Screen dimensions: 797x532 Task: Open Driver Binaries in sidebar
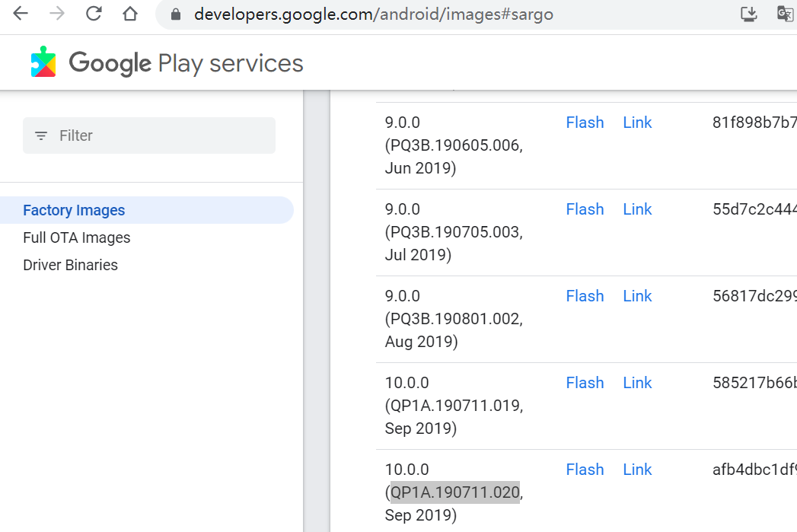pos(71,265)
